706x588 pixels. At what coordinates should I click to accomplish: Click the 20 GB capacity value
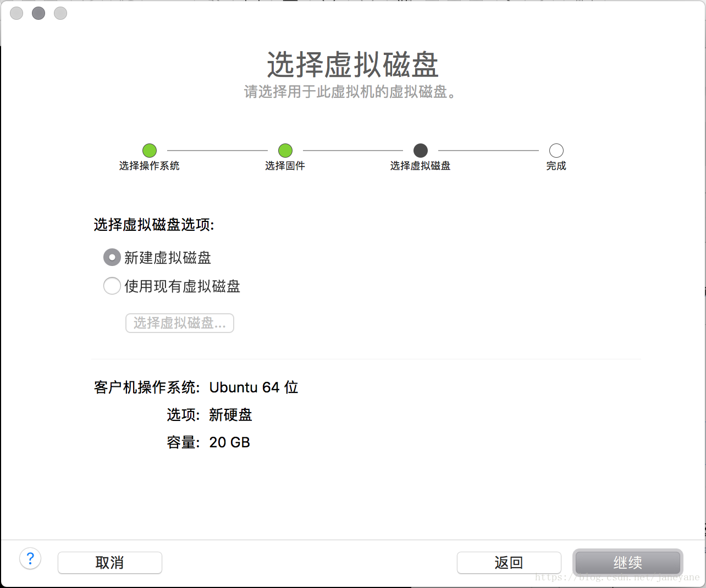point(230,442)
